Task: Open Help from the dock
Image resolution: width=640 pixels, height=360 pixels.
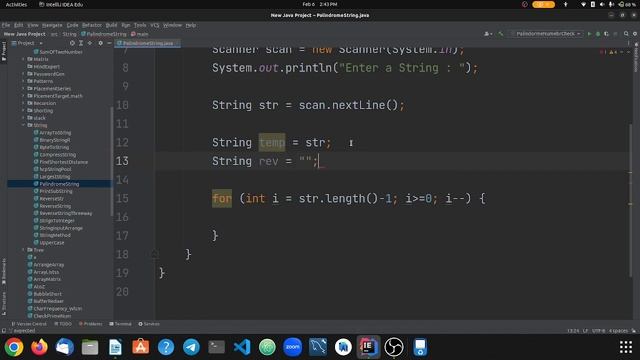Action: [166, 347]
